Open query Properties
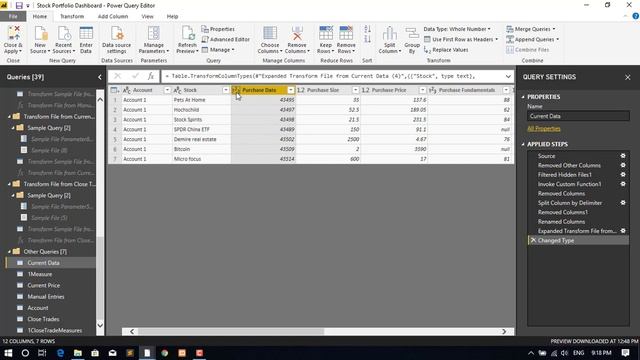The image size is (640, 360). [218, 29]
